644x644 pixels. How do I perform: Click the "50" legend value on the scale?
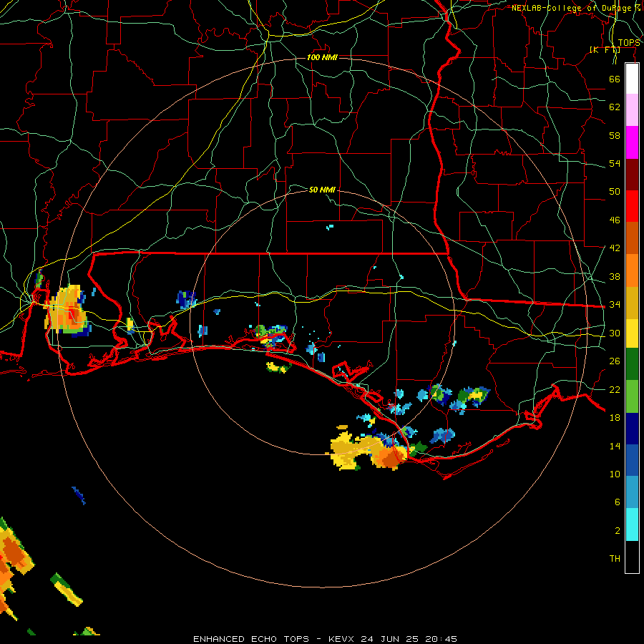(615, 191)
